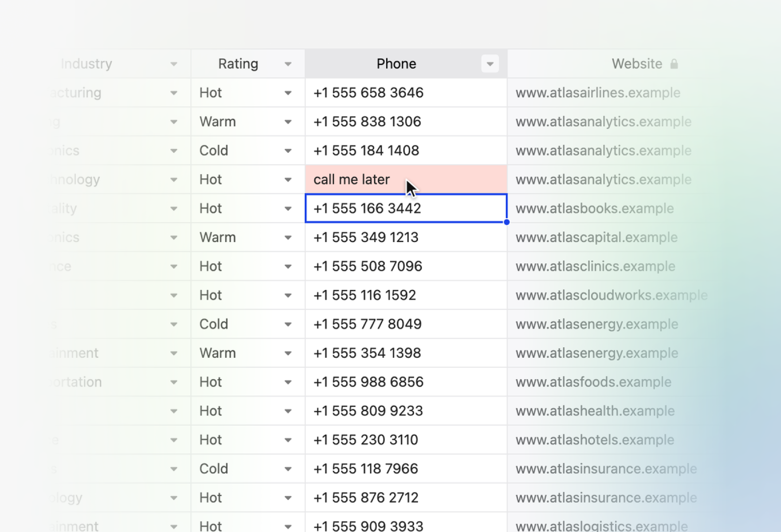781x532 pixels.
Task: Open Rating dropdown for +1 555 166 3442 row
Action: click(x=288, y=209)
